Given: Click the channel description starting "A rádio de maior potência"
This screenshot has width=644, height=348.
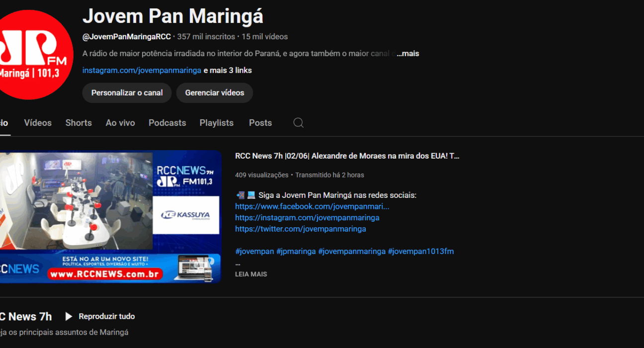Looking at the screenshot, I should click(x=239, y=54).
